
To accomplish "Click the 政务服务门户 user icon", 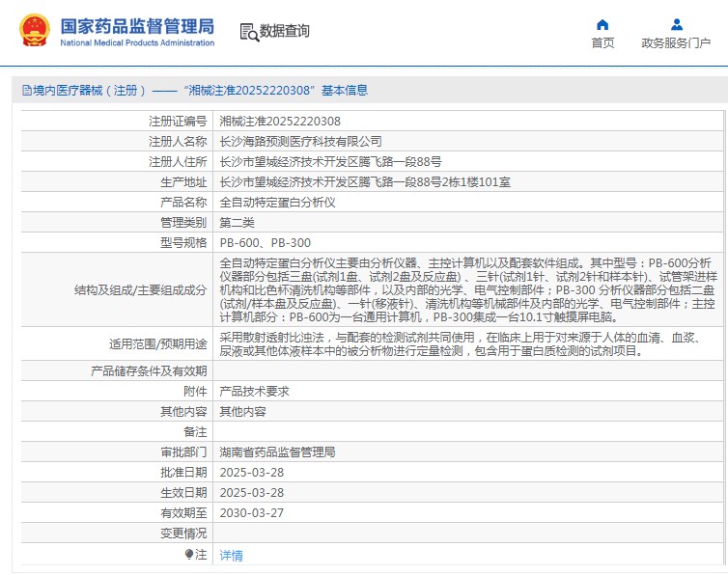I will (x=677, y=24).
